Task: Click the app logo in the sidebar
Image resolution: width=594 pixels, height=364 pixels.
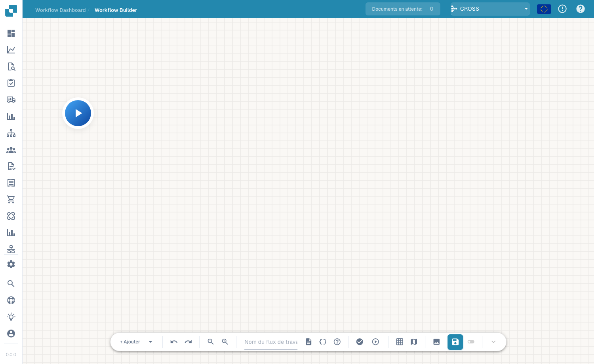Action: 11,10
